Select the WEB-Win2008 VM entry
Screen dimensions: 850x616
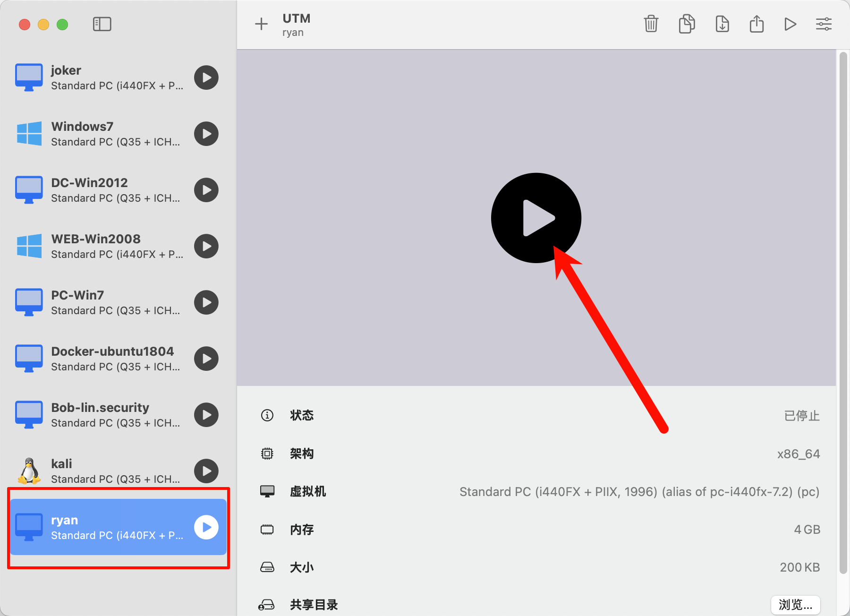coord(118,246)
